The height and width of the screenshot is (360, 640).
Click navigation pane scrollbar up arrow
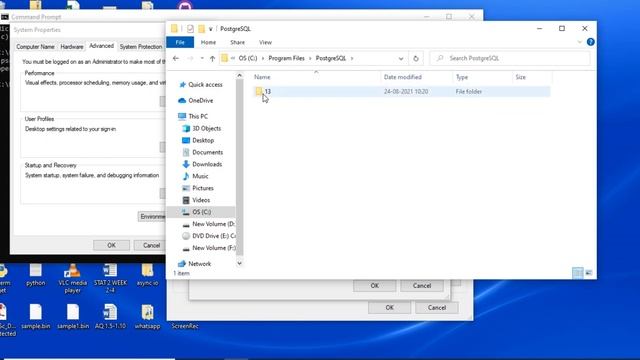point(240,76)
